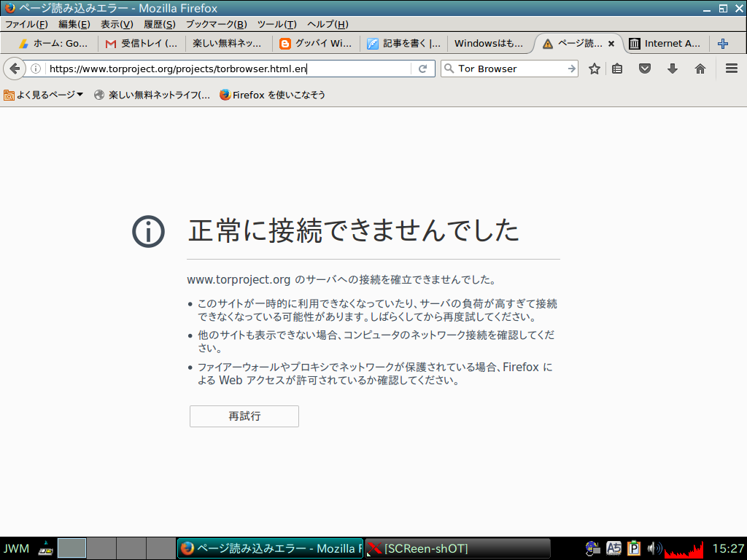Open a new tab with plus icon
Viewport: 747px width, 560px height.
click(723, 44)
